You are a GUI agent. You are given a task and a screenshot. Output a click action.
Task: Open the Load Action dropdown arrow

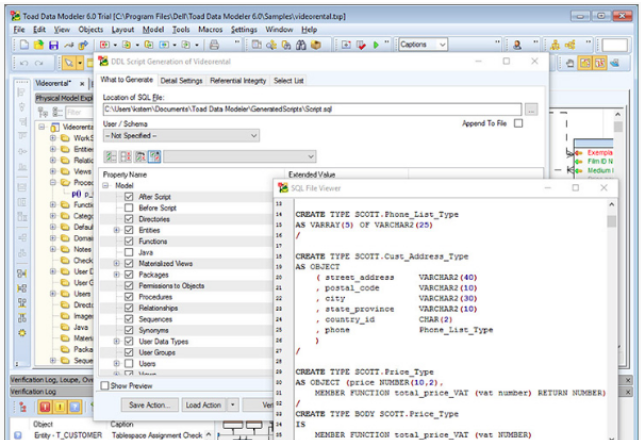(233, 405)
